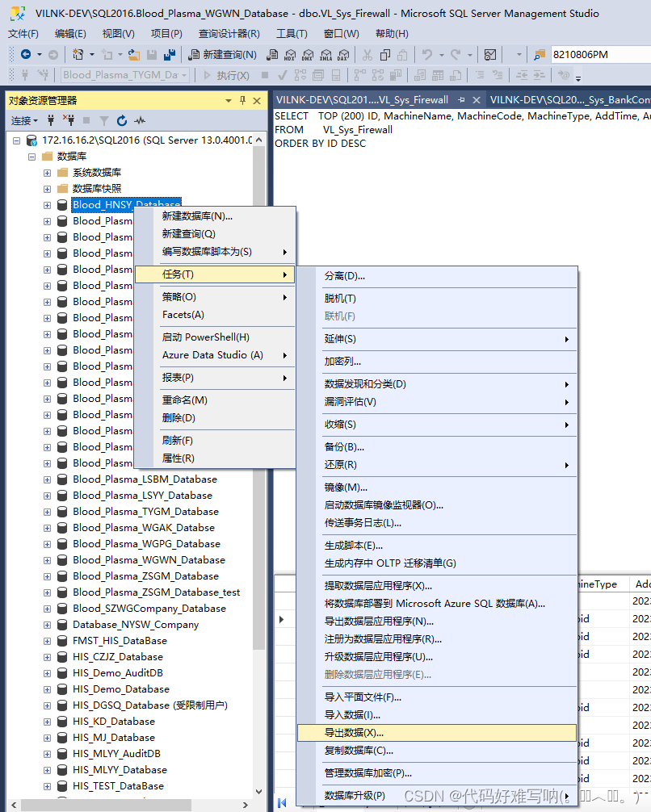This screenshot has height=812, width=651.
Task: Click Object Explorer disconnect plug icon
Action: 69,120
